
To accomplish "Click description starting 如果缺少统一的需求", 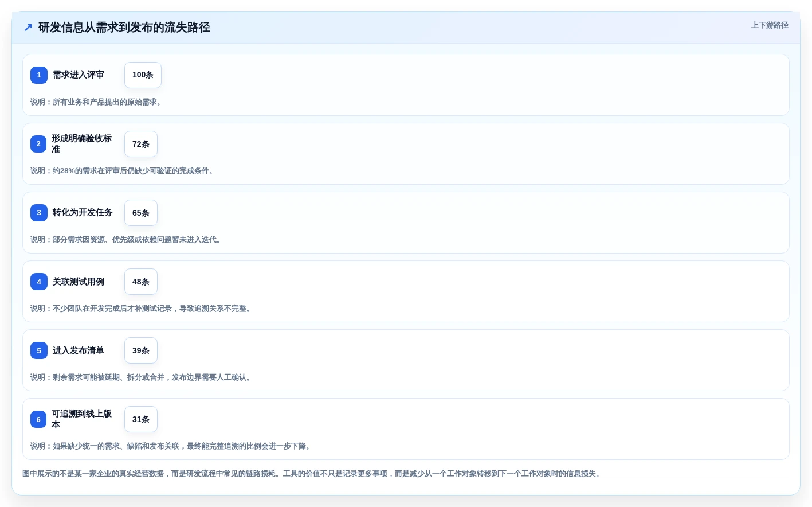I will coord(171,446).
